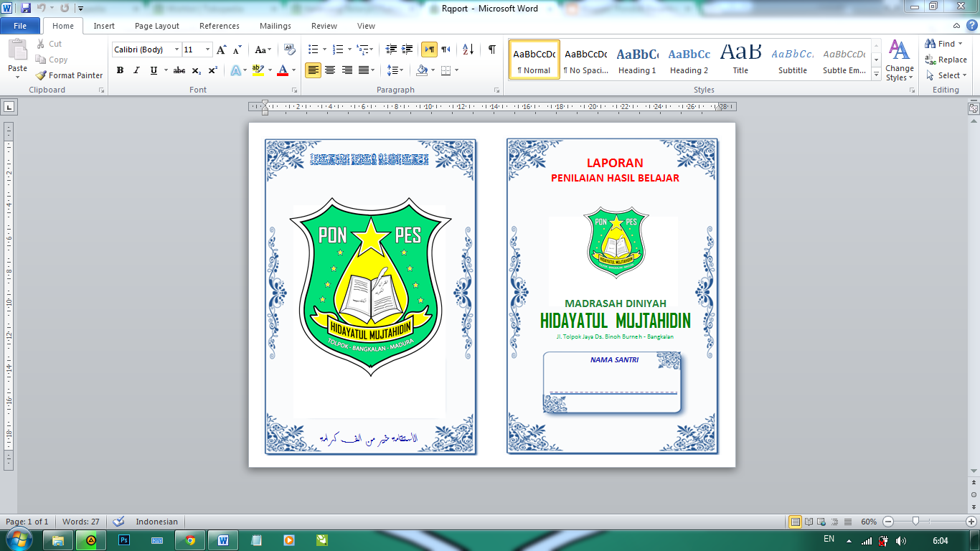The image size is (980, 551).
Task: Click the NAMA SANTRI name box
Action: 612,382
